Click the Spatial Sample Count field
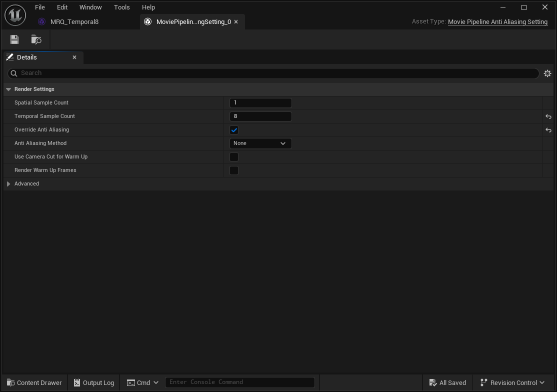The width and height of the screenshot is (557, 392). (260, 103)
